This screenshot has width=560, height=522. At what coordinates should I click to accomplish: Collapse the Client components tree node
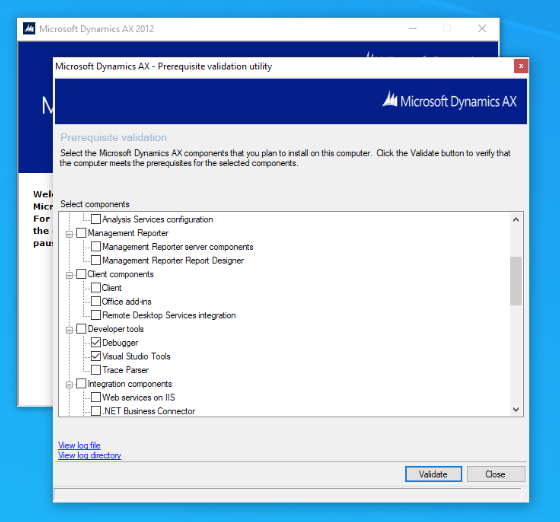[69, 275]
